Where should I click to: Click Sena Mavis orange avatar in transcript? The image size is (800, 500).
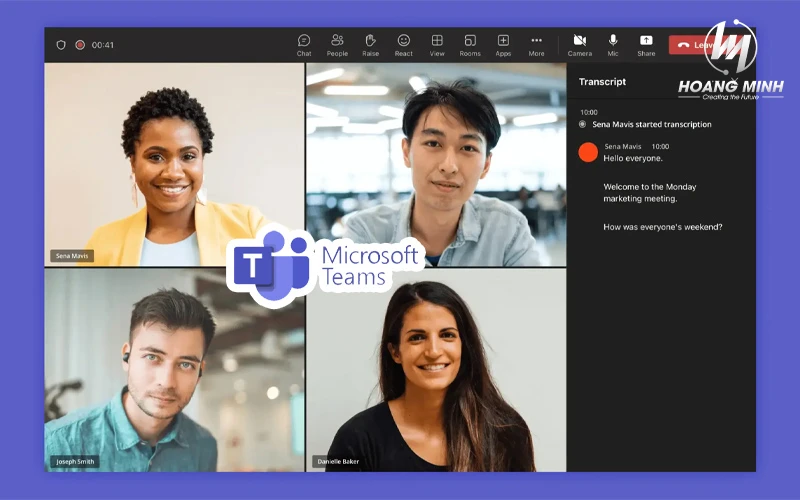(x=588, y=153)
